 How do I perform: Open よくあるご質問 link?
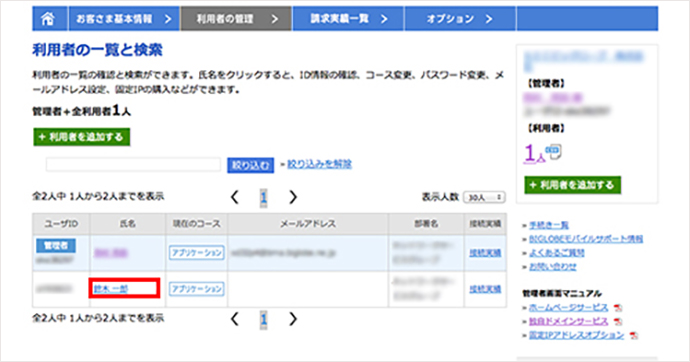(557, 253)
